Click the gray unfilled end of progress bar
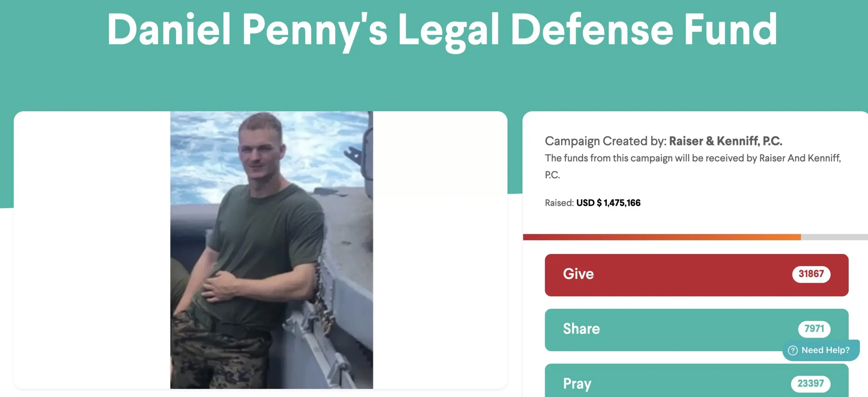Screen dimensions: 868x397 pyautogui.click(x=834, y=237)
